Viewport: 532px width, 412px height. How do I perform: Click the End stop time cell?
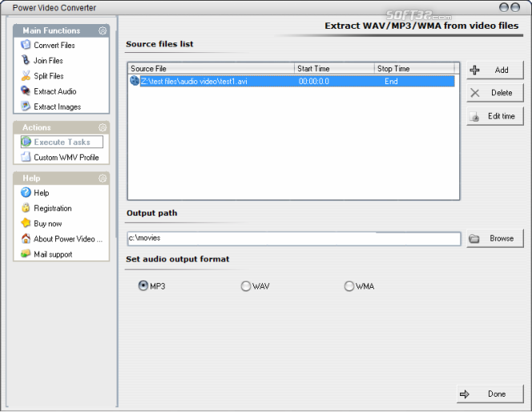(391, 82)
